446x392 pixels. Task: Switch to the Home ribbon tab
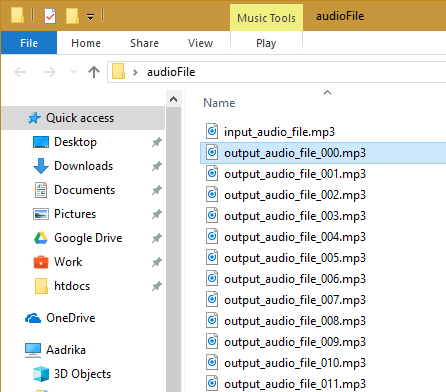pos(86,43)
